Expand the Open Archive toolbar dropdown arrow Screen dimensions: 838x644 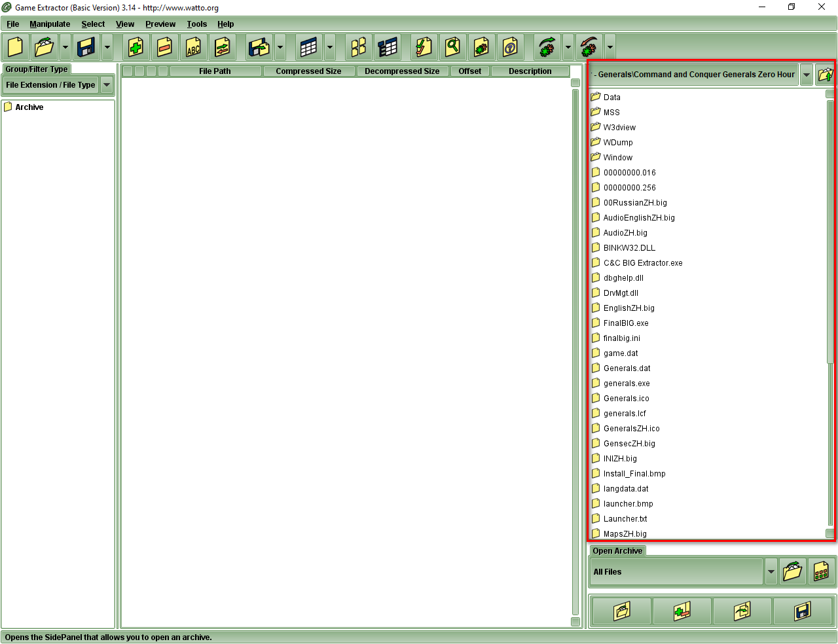[x=65, y=47]
